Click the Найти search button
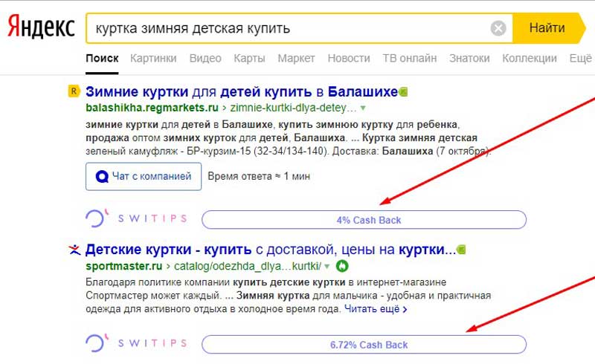The width and height of the screenshot is (595, 364). (548, 28)
